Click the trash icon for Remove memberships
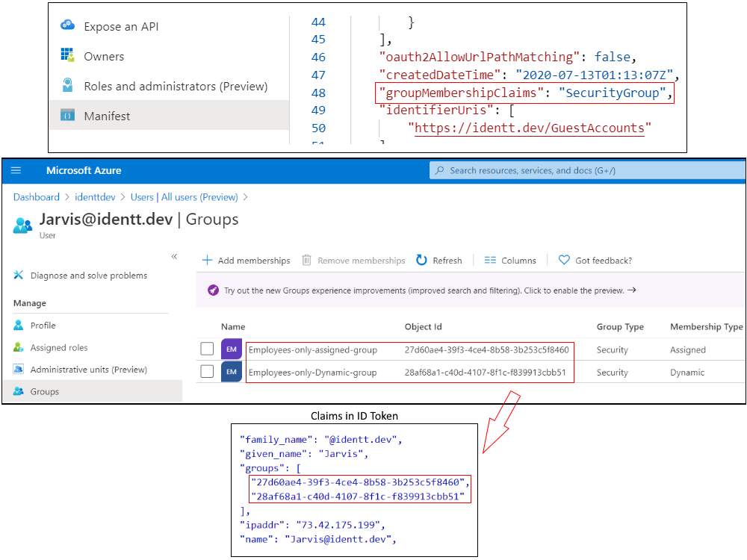747x560 pixels. (307, 260)
